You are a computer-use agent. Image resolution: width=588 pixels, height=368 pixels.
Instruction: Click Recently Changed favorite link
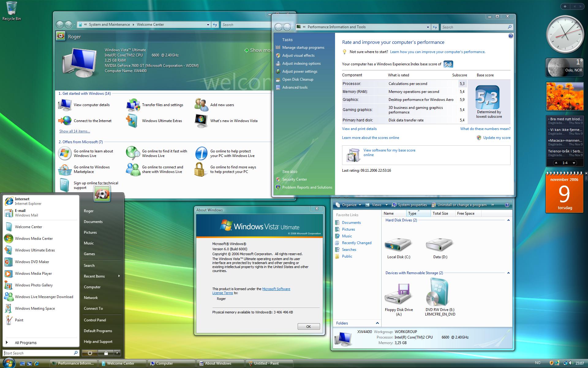coord(356,243)
